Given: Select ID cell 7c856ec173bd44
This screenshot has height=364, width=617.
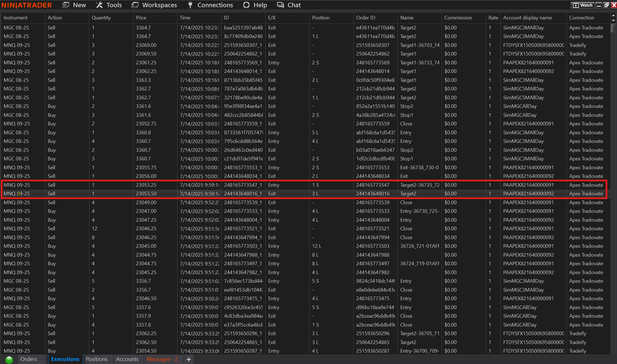Looking at the screenshot, I should click(x=244, y=281).
